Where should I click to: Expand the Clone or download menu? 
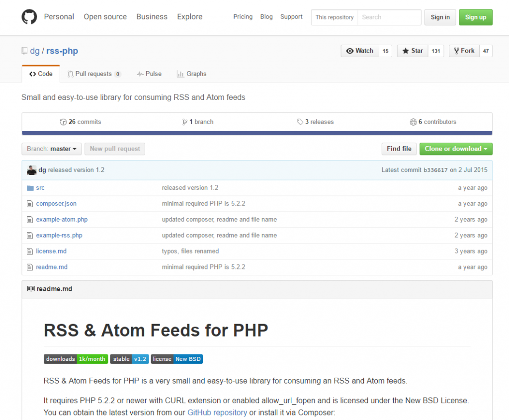(456, 149)
